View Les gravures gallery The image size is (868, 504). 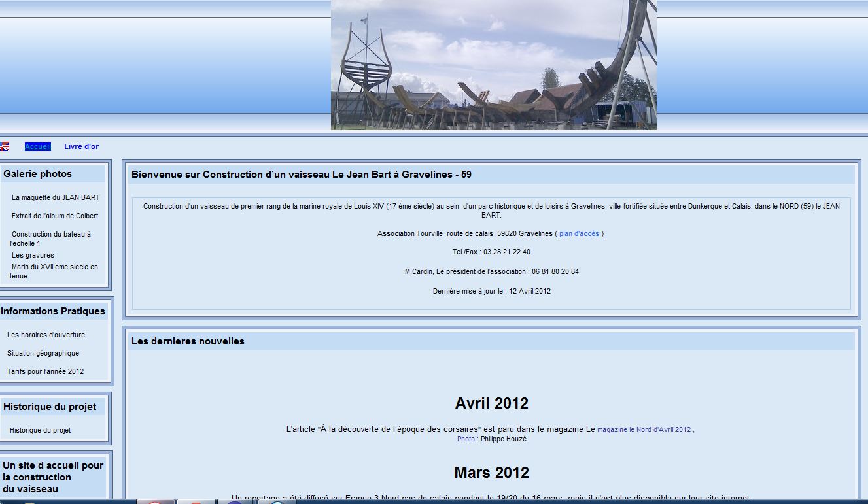33,255
